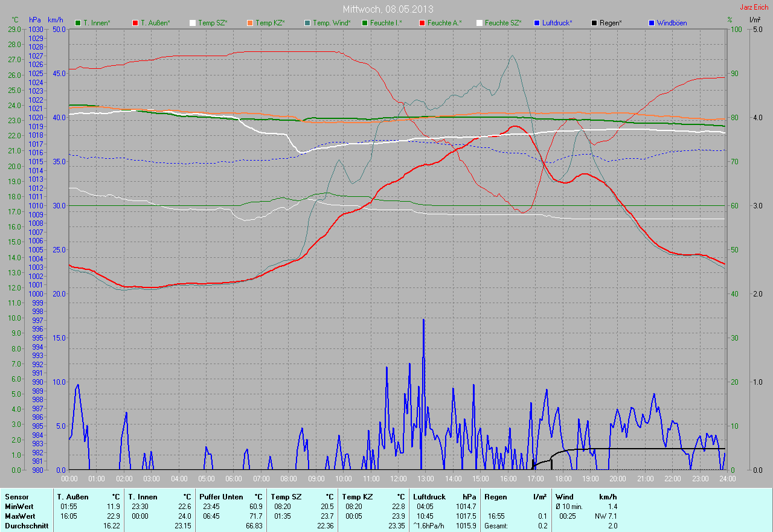Screen dimensions: 773x532
Task: Click the green Feuchte I. legend square
Action: tap(365, 23)
